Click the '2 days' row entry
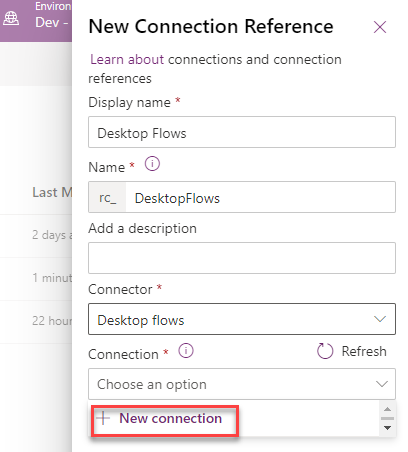This screenshot has height=452, width=408. tap(52, 235)
